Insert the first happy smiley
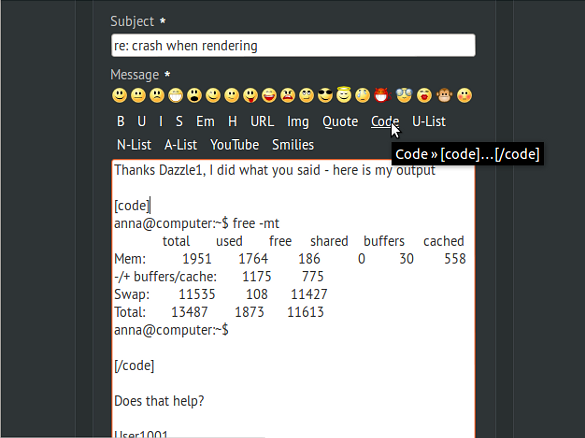The image size is (585, 438). click(119, 96)
